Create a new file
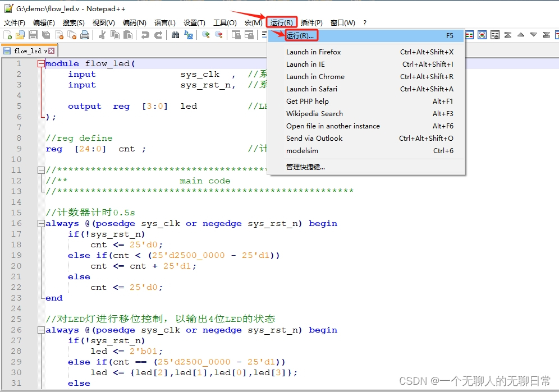Image resolution: width=559 pixels, height=392 pixels. click(7, 34)
